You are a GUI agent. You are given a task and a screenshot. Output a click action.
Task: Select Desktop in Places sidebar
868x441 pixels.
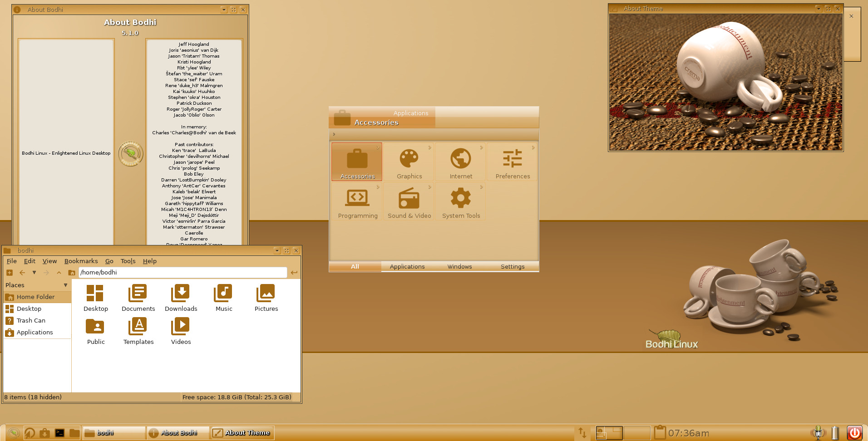click(37, 309)
